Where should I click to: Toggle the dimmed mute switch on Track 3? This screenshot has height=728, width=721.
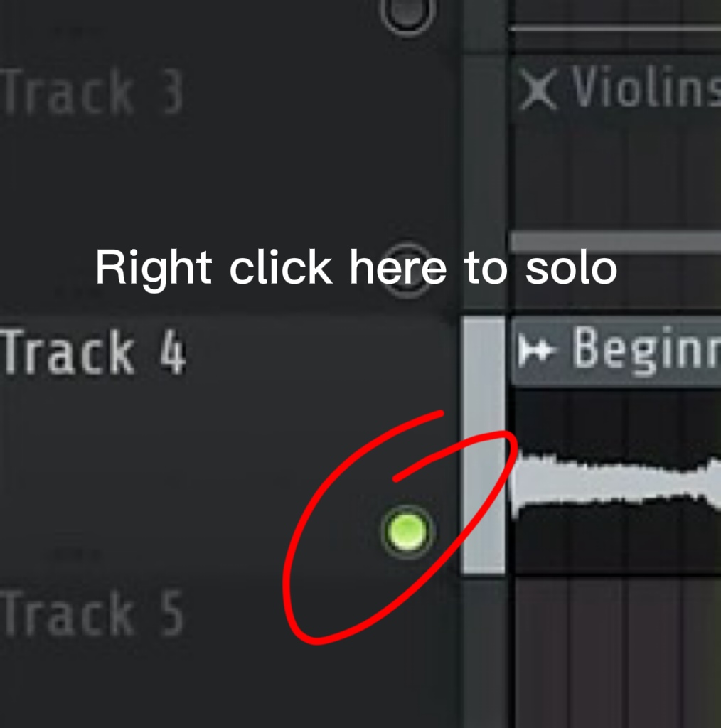[x=407, y=271]
